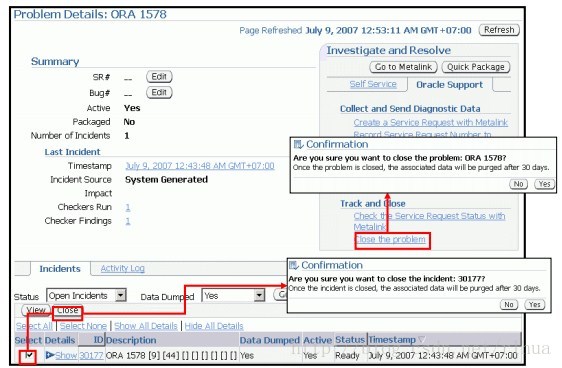This screenshot has width=562, height=368.
Task: Expand details arrow for incident 30177
Action: [50, 355]
